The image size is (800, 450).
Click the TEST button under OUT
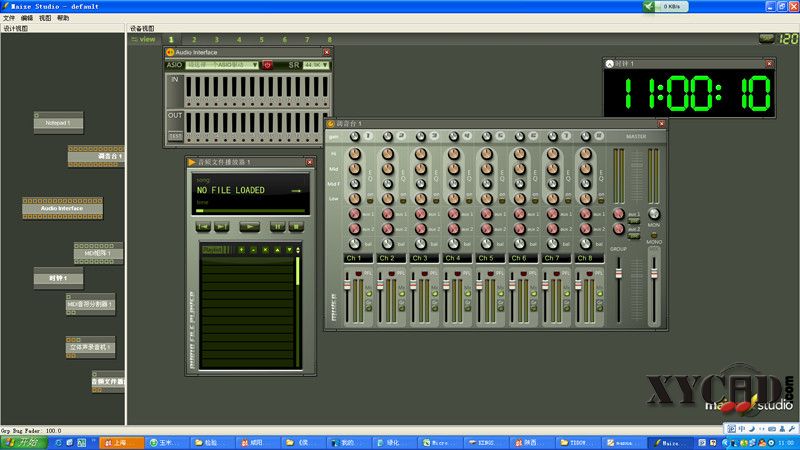point(175,136)
